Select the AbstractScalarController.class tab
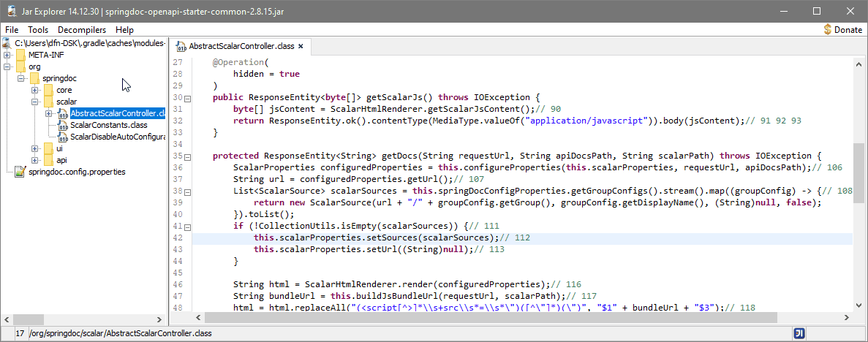The width and height of the screenshot is (868, 342). coord(241,47)
